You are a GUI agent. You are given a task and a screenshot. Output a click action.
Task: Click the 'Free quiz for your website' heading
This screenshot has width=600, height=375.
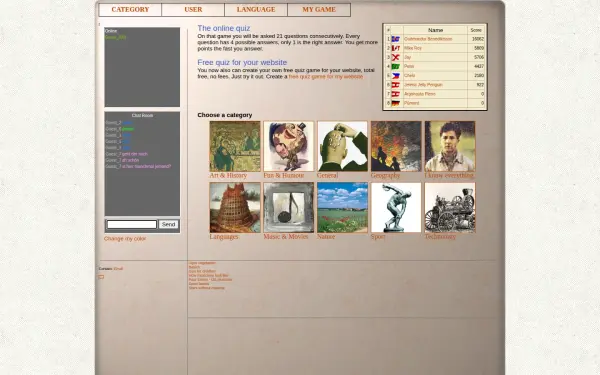tap(242, 62)
